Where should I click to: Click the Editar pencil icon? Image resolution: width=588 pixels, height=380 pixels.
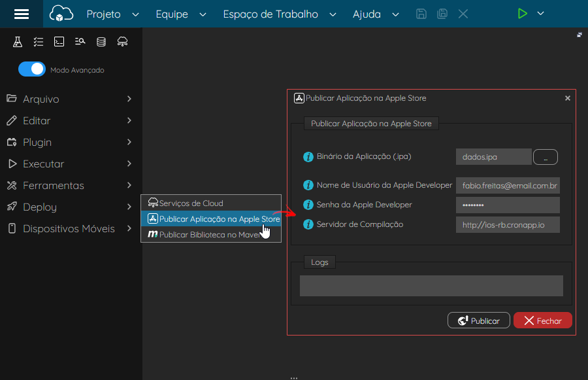(12, 120)
